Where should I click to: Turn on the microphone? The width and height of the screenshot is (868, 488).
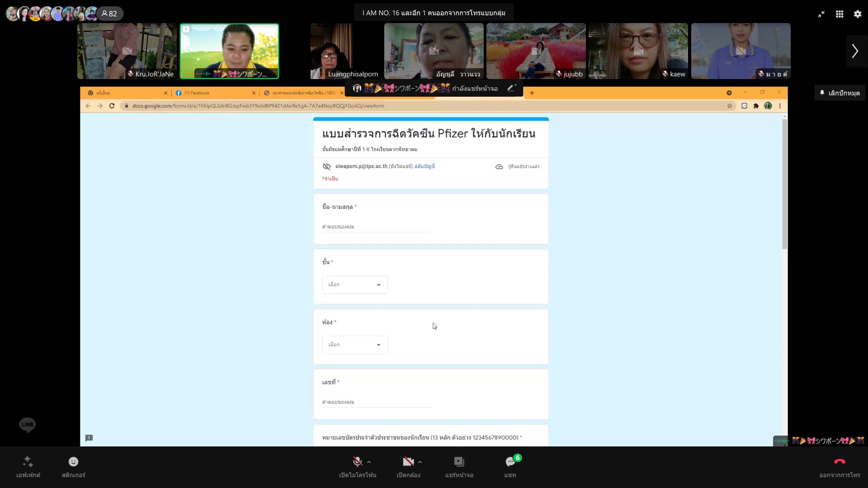358,461
